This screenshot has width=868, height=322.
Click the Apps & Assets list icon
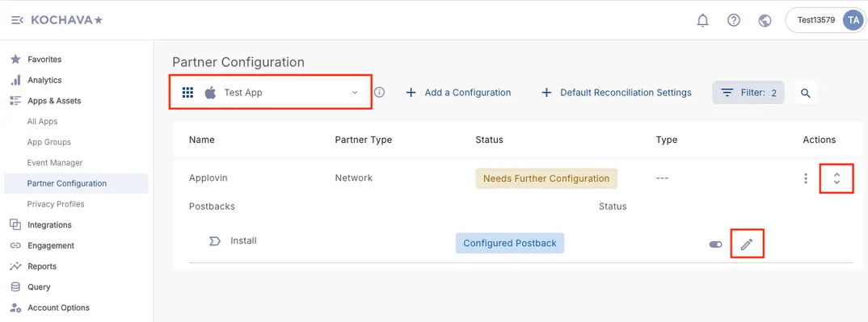[x=15, y=101]
